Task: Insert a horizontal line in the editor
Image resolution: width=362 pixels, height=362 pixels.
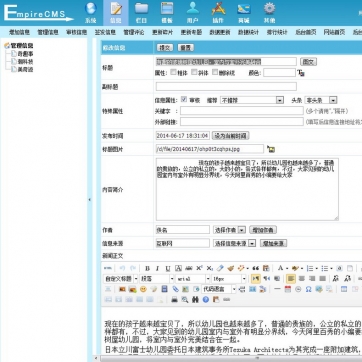Action: pos(277,289)
